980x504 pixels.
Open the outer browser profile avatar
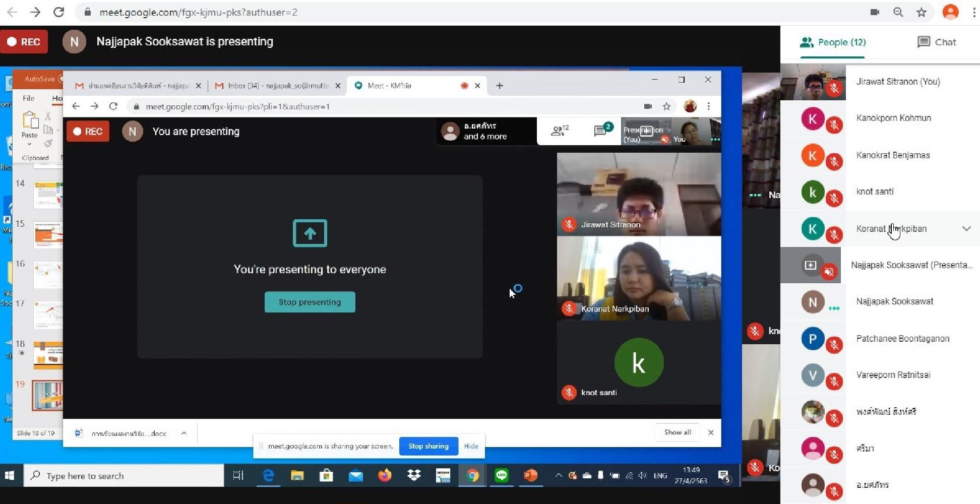coord(950,12)
